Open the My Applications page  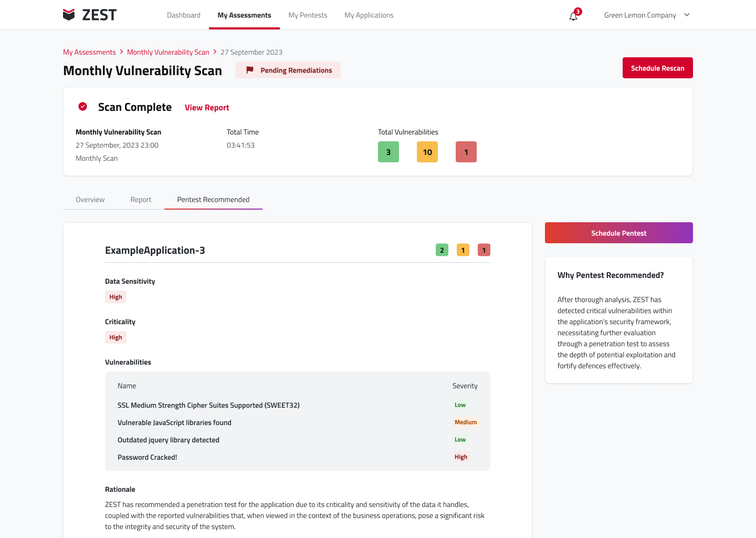pos(369,15)
